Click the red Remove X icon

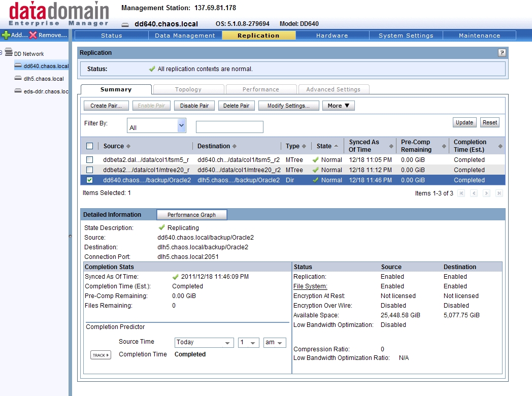(33, 35)
